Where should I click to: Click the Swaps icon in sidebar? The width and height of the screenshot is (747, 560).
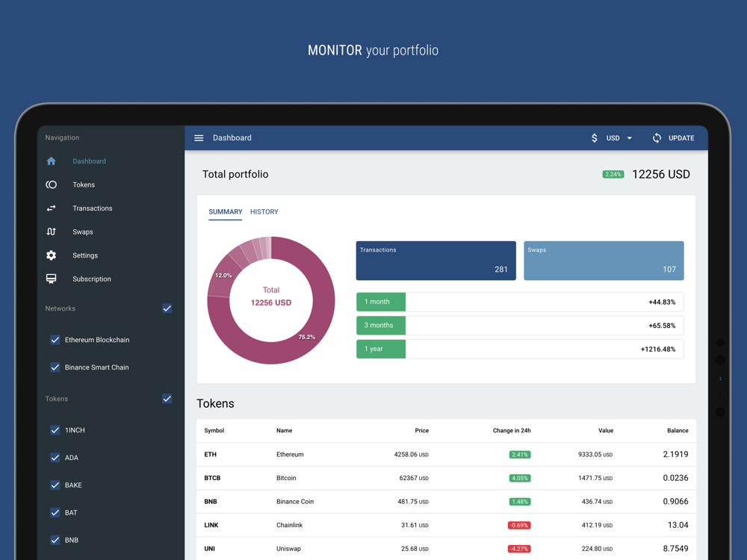coord(52,232)
